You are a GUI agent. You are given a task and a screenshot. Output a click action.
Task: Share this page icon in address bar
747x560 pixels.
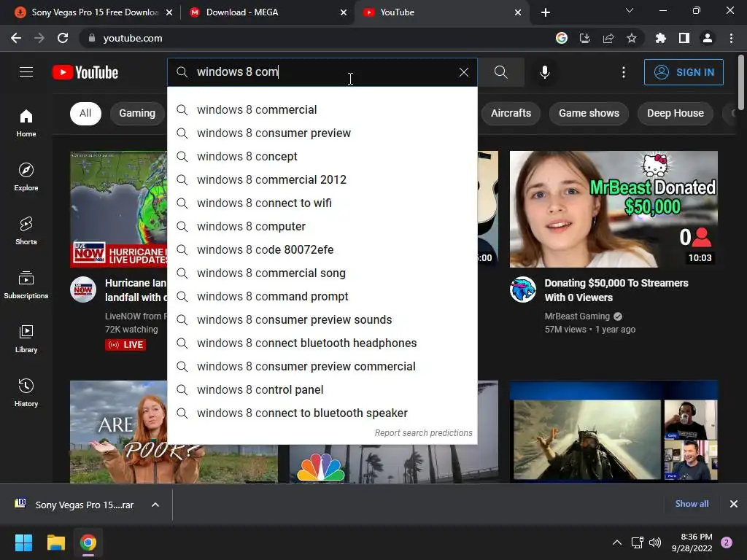tap(608, 38)
